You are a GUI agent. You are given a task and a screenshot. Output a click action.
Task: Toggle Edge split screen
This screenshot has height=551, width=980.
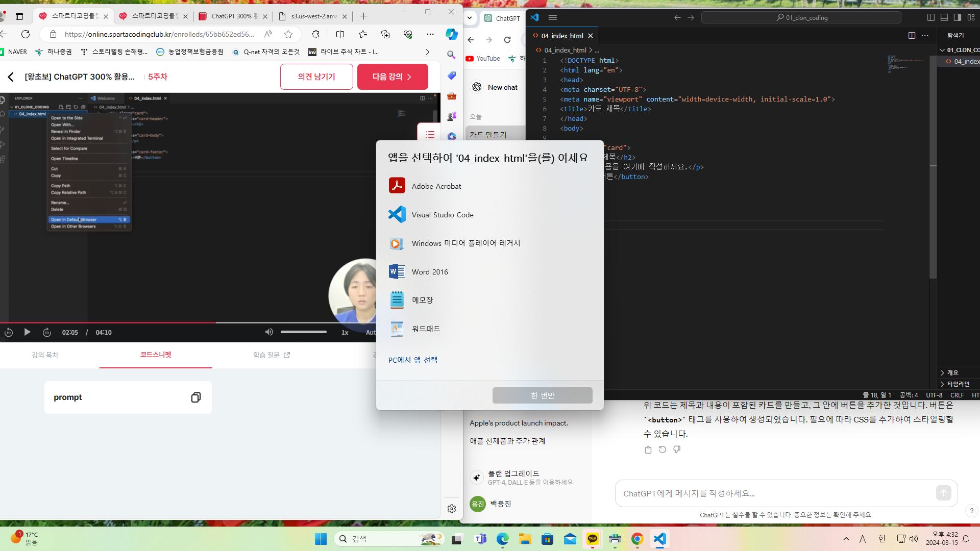click(340, 34)
